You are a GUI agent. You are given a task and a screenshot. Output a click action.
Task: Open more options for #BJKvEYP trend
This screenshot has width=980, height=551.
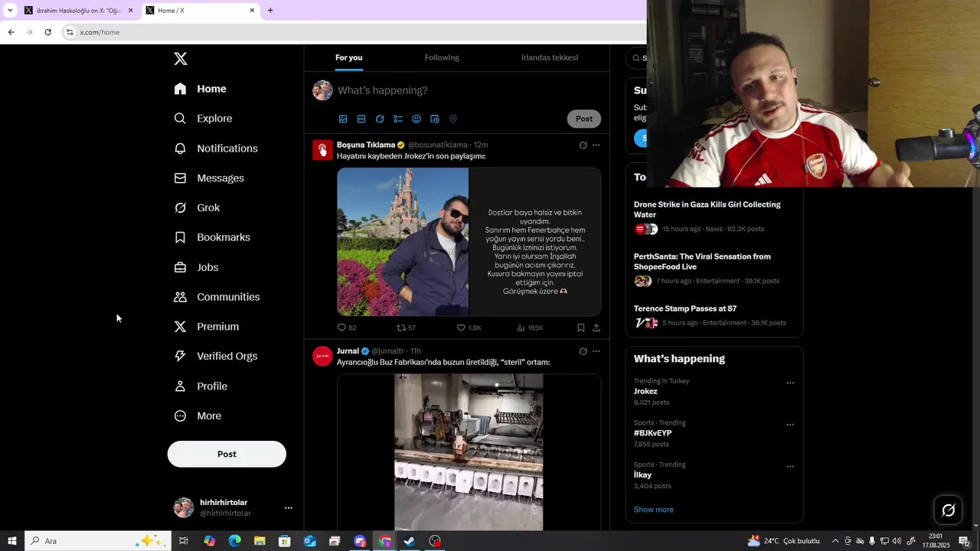(x=790, y=425)
